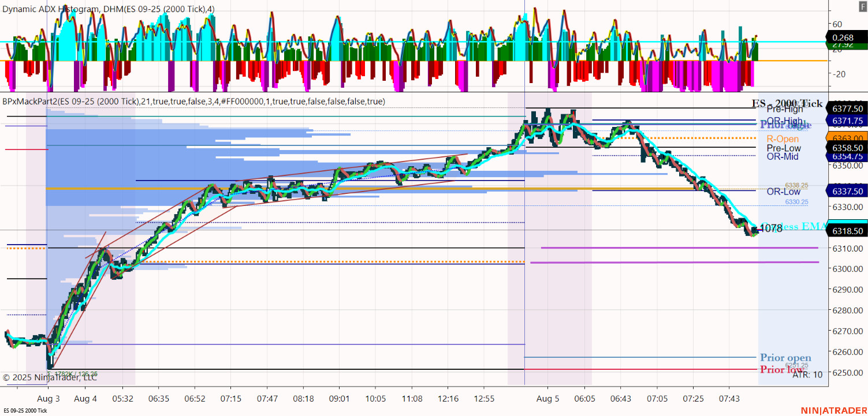The image size is (868, 416).
Task: Click the 1078 tick counter text
Action: click(x=771, y=229)
